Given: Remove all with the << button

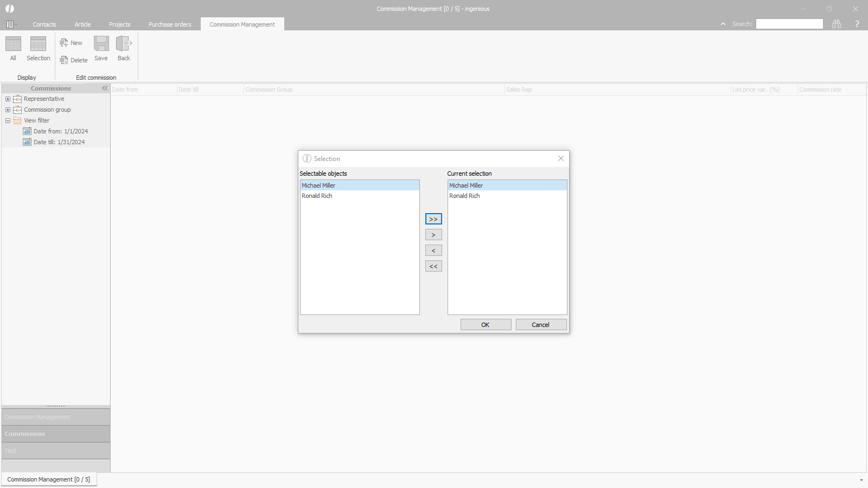Looking at the screenshot, I should [433, 266].
